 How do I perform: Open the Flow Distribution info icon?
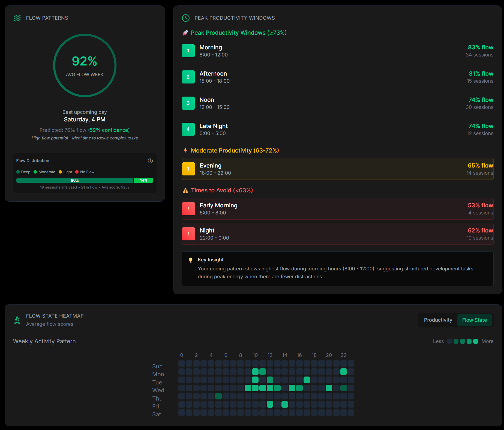pos(150,161)
